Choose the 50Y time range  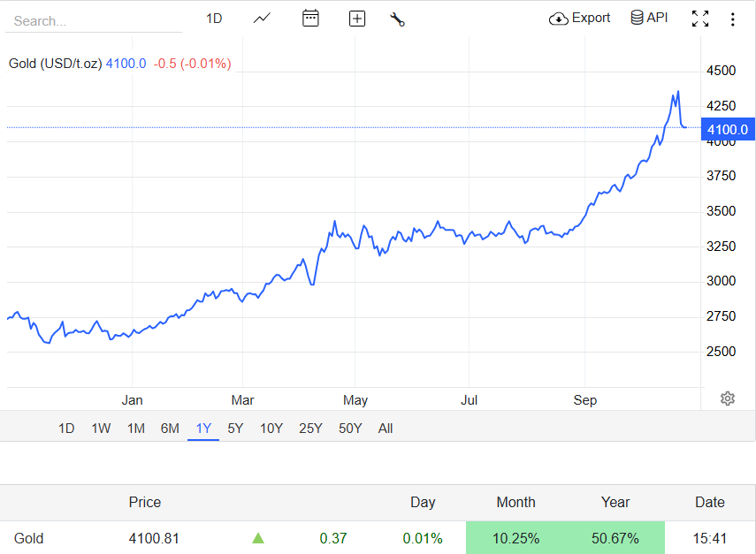(x=350, y=429)
